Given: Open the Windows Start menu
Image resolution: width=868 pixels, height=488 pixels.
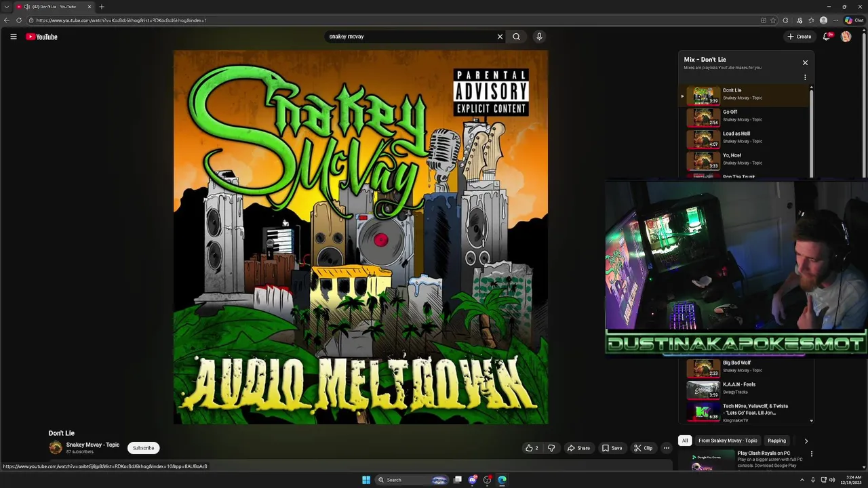Looking at the screenshot, I should 366,480.
